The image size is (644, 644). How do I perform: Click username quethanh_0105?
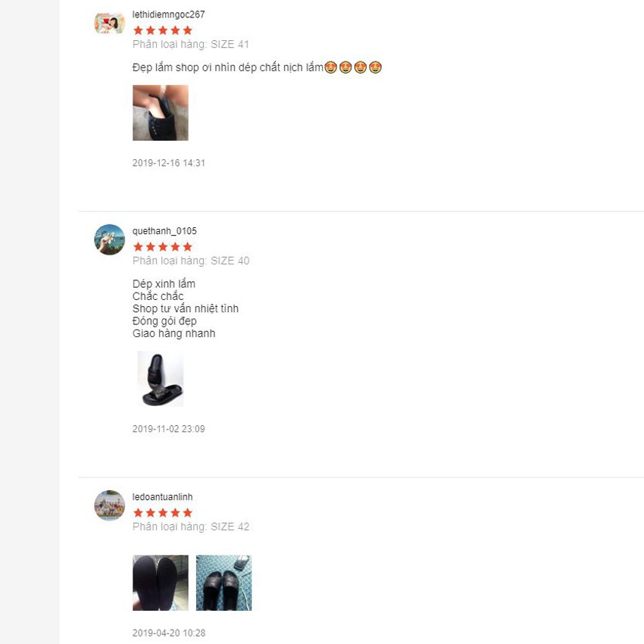pos(164,231)
